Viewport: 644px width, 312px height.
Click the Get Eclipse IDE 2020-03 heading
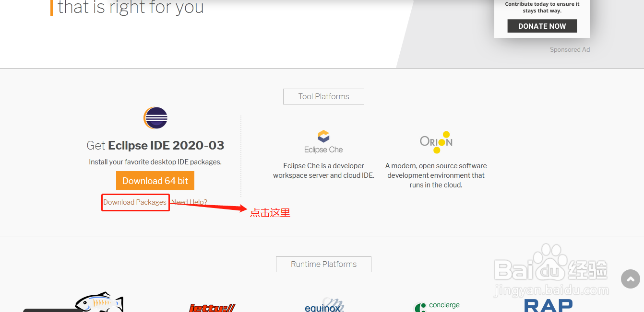(155, 145)
